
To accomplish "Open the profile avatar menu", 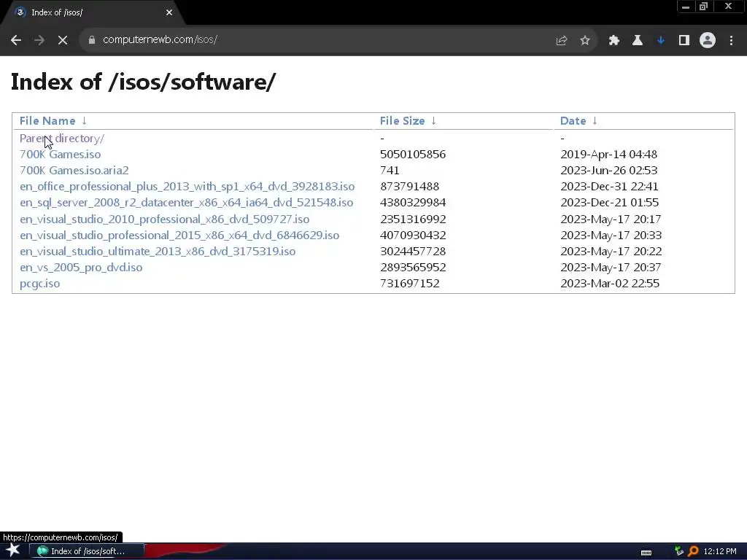I will pos(708,40).
